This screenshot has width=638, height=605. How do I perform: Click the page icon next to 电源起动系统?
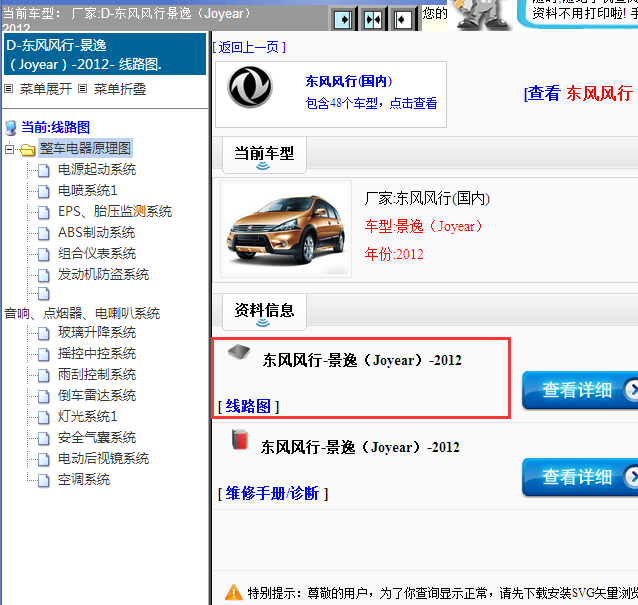point(44,170)
